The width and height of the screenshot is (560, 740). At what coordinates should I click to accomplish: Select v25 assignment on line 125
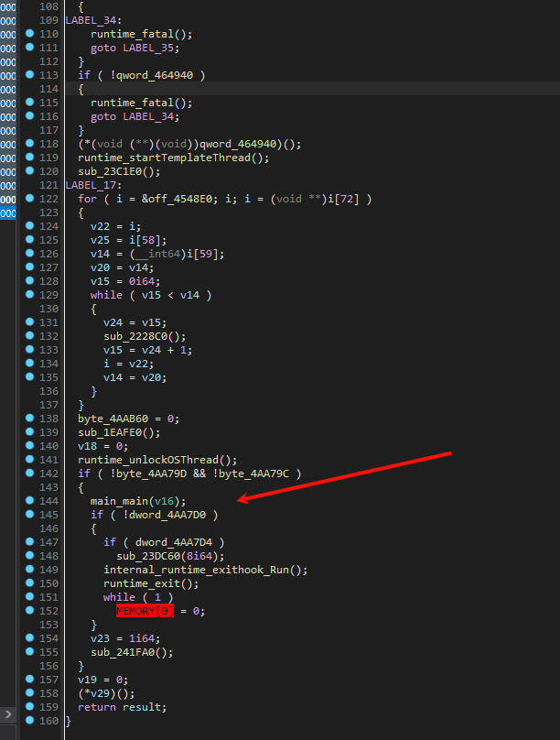point(100,240)
